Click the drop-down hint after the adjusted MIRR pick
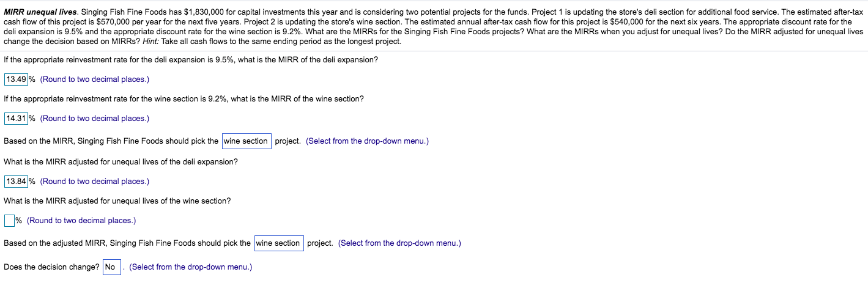The image size is (868, 291). coord(399,243)
